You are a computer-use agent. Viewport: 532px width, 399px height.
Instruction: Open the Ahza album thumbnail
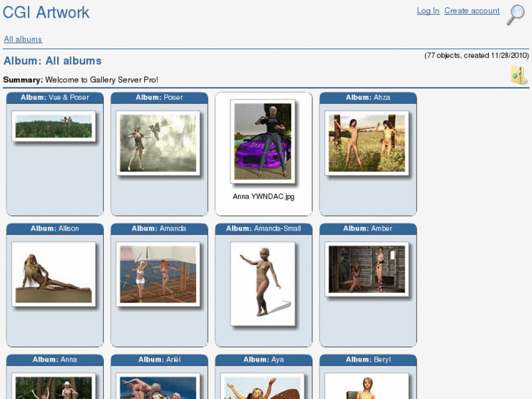[367, 143]
